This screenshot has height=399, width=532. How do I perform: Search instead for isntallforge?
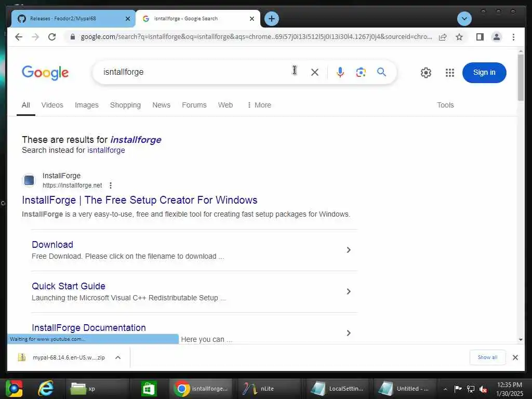tap(106, 150)
